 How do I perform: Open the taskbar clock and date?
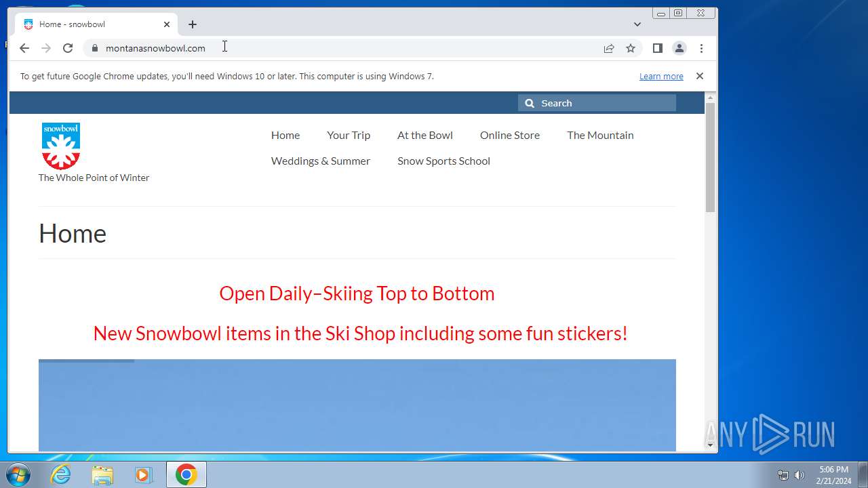click(833, 475)
